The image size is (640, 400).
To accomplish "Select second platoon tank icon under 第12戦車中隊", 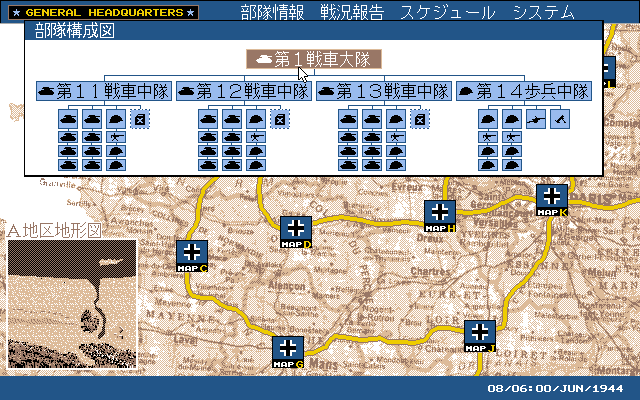I will tap(232, 119).
